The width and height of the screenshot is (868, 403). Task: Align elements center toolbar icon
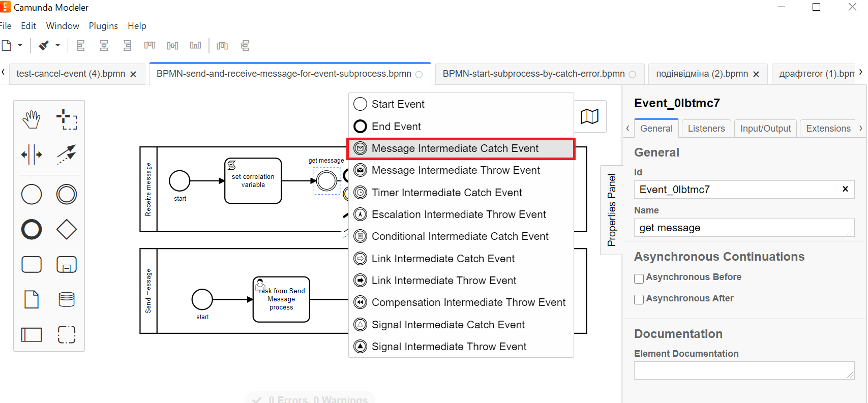tap(104, 46)
